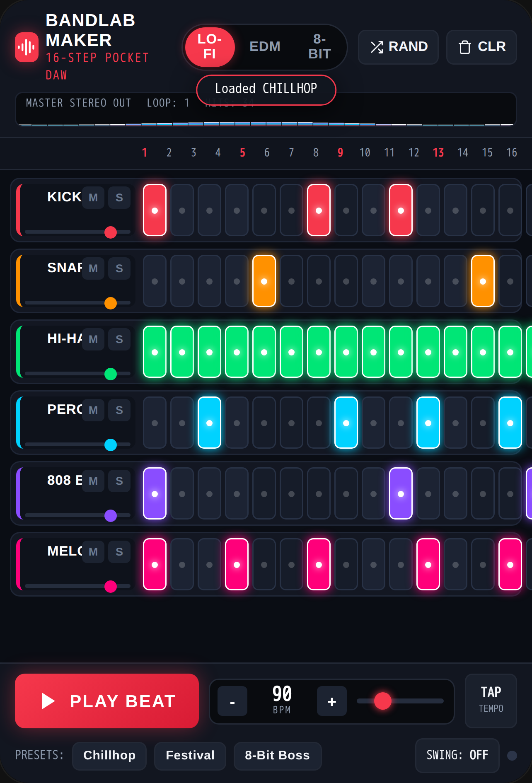The image size is (532, 783).
Task: Decrease BPM with the minus button
Action: pyautogui.click(x=232, y=701)
